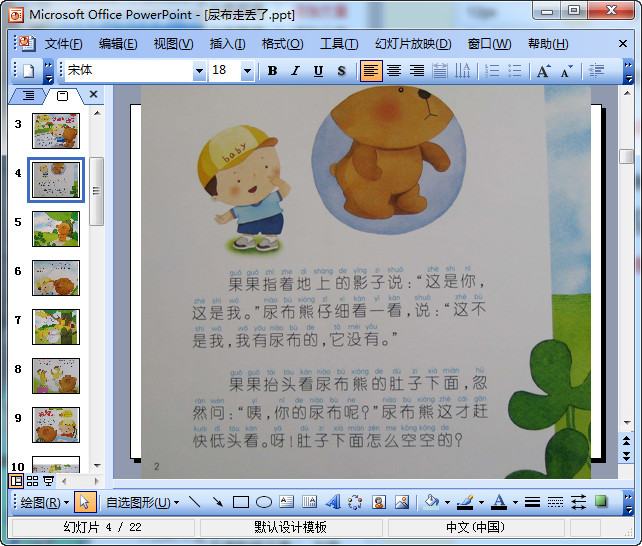
Task: Click the Distributed alignment icon
Action: tap(440, 71)
